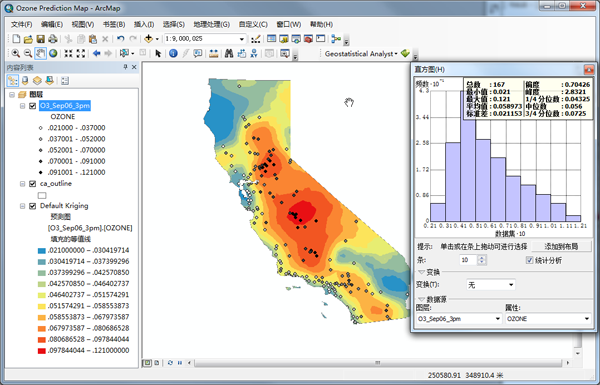Uncheck the O3_Sep06_3pm layer checkbox

[33, 106]
